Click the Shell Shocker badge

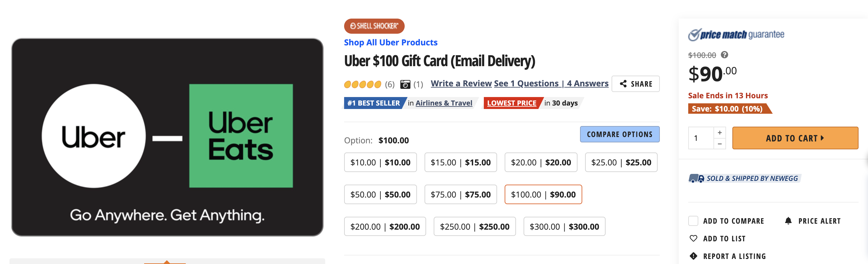coord(374,26)
